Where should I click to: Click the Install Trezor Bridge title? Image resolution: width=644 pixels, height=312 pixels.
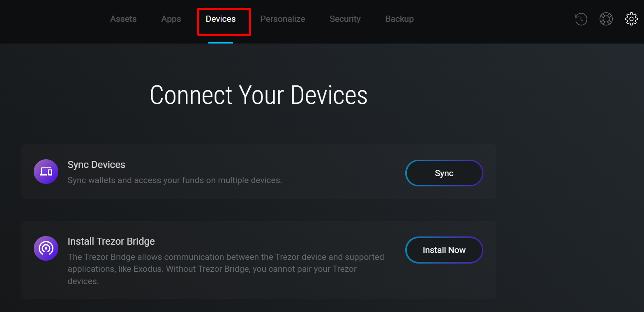point(111,241)
